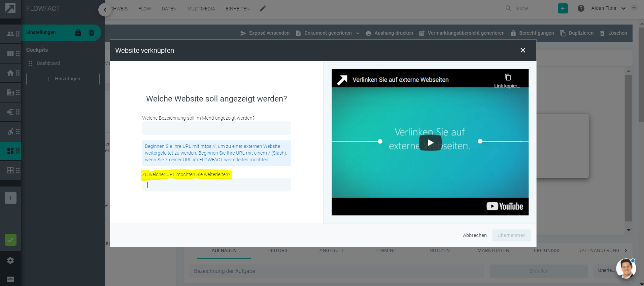The height and width of the screenshot is (286, 644).
Task: Expand the Dokument generieren dropdown arrow
Action: click(358, 33)
